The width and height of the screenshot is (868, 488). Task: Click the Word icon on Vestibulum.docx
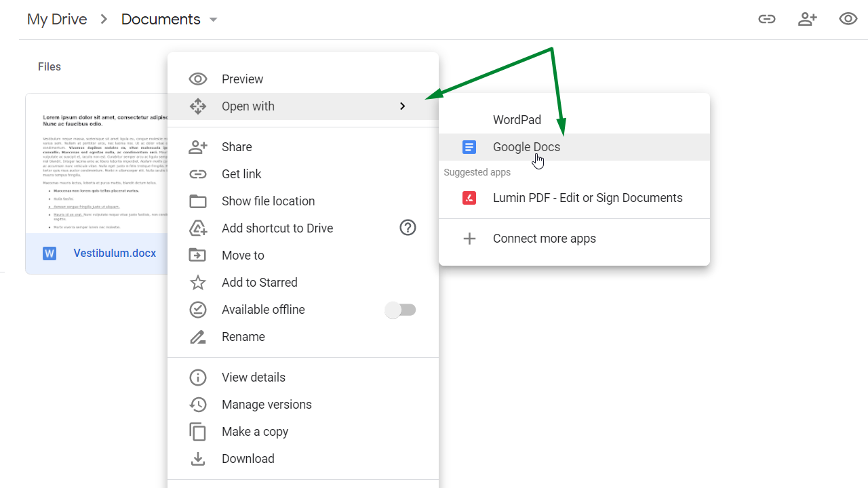coord(50,253)
